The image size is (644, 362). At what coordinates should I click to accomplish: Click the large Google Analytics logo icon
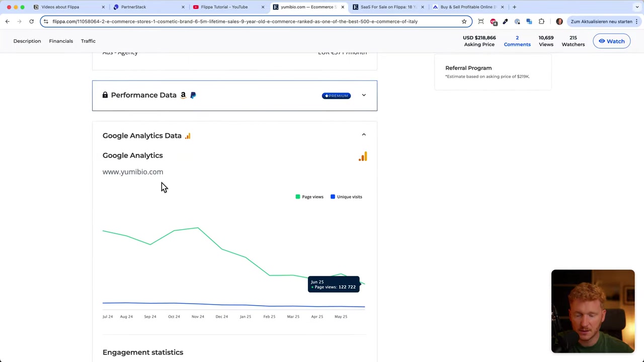pyautogui.click(x=363, y=156)
